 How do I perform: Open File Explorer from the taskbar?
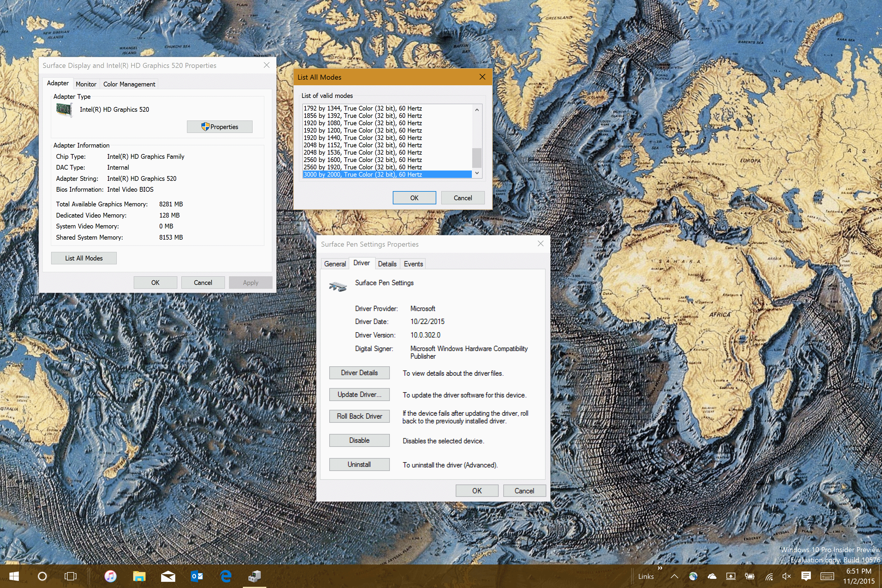[x=139, y=576]
